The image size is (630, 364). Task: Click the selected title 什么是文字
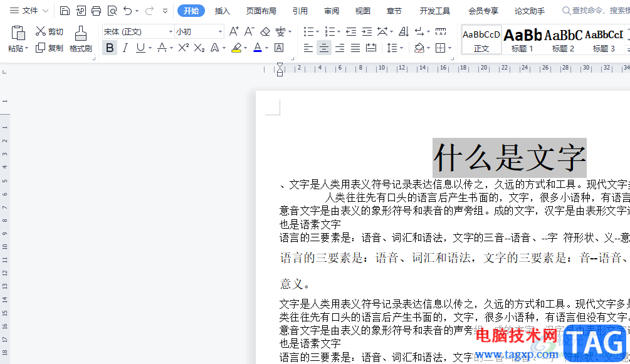coord(510,157)
